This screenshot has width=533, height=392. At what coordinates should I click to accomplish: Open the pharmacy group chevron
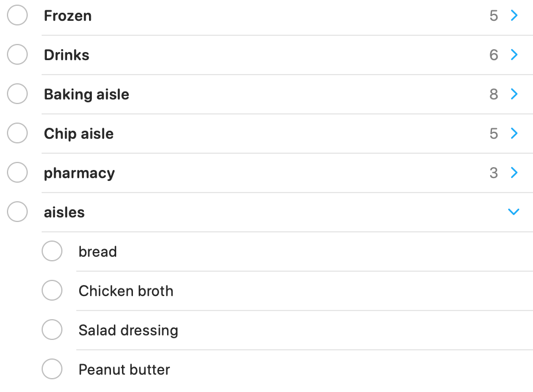[x=514, y=173]
